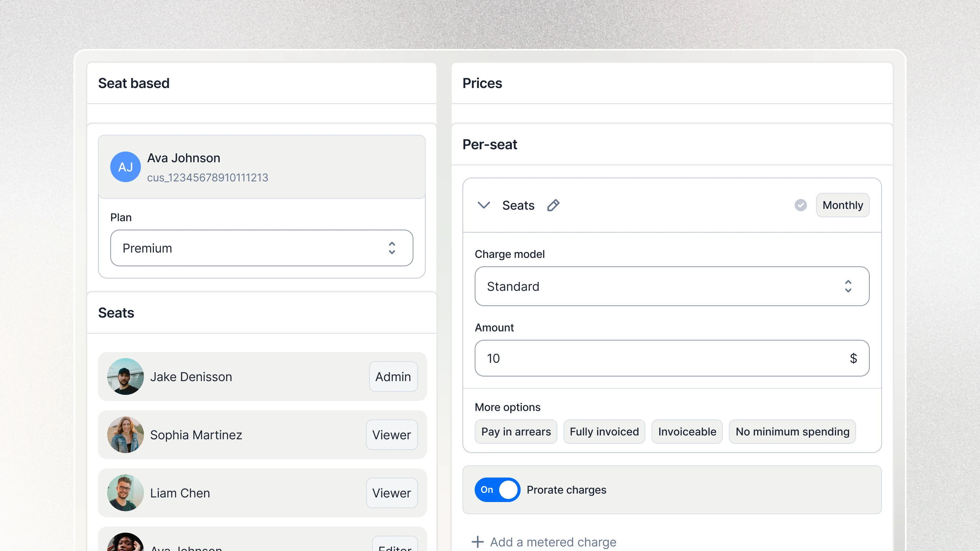Click Jake Denisson's profile photo
Viewport: 980px width, 551px height.
(x=126, y=377)
